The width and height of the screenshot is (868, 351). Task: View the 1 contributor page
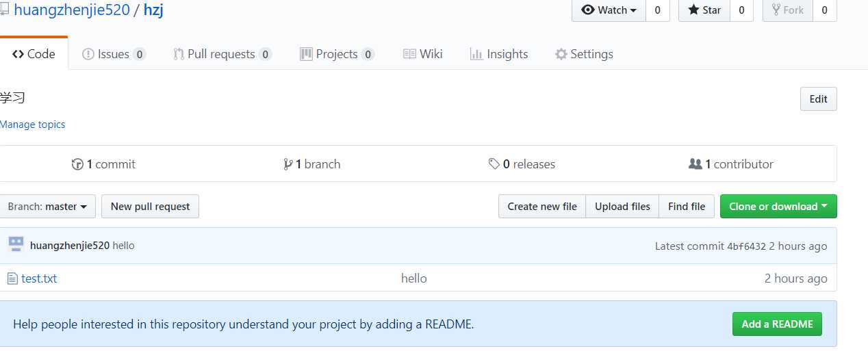click(730, 164)
